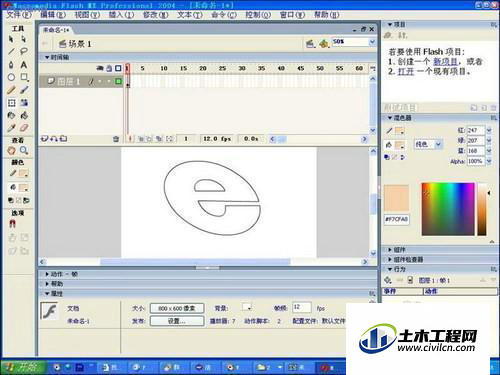Click Edit Symbols icon in stage bar
This screenshot has height=375, width=500.
tap(323, 43)
